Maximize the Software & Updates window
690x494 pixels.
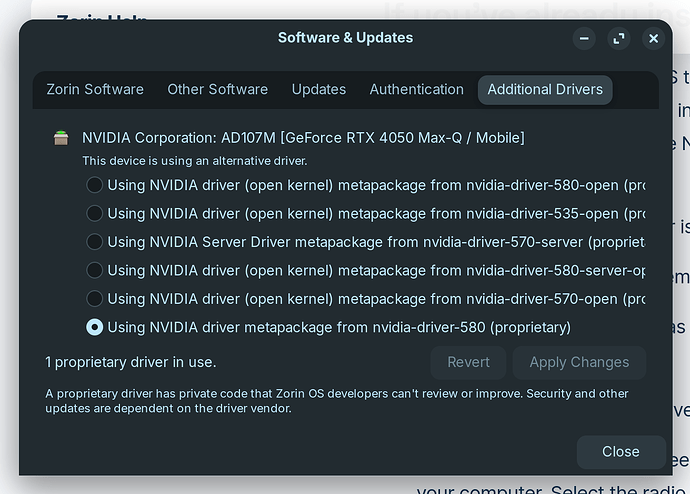pos(619,39)
